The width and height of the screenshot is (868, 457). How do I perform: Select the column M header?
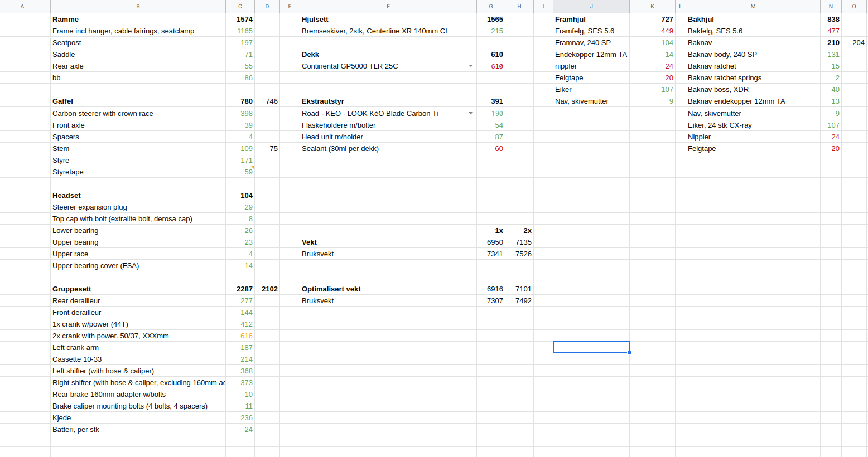pos(753,6)
